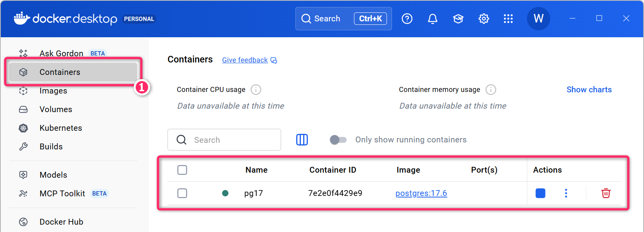The height and width of the screenshot is (232, 644).
Task: Click the Give feedback link
Action: click(x=245, y=60)
